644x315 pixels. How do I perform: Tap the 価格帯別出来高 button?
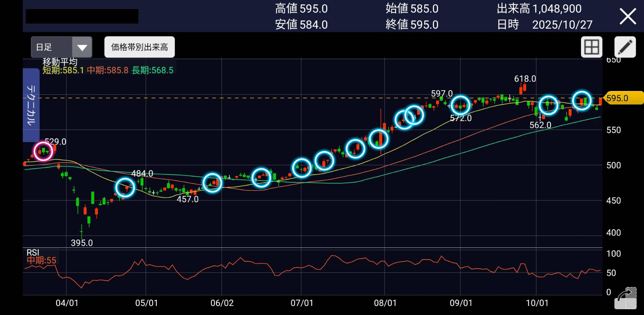[139, 47]
